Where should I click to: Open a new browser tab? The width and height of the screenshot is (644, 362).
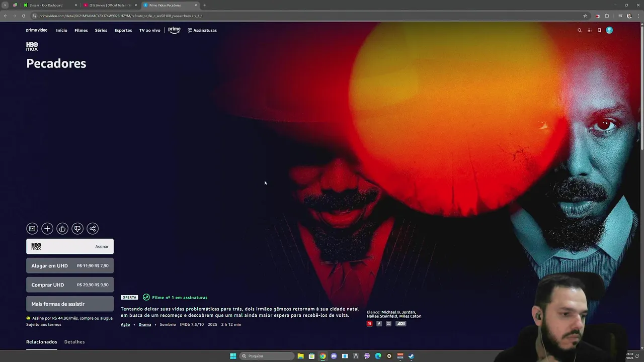click(x=205, y=5)
